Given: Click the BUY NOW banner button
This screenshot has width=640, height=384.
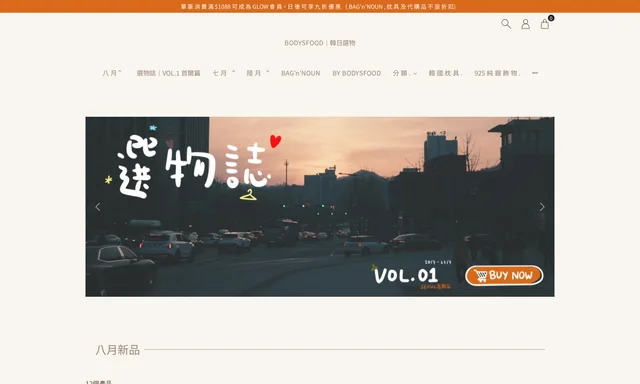Looking at the screenshot, I should [x=504, y=275].
